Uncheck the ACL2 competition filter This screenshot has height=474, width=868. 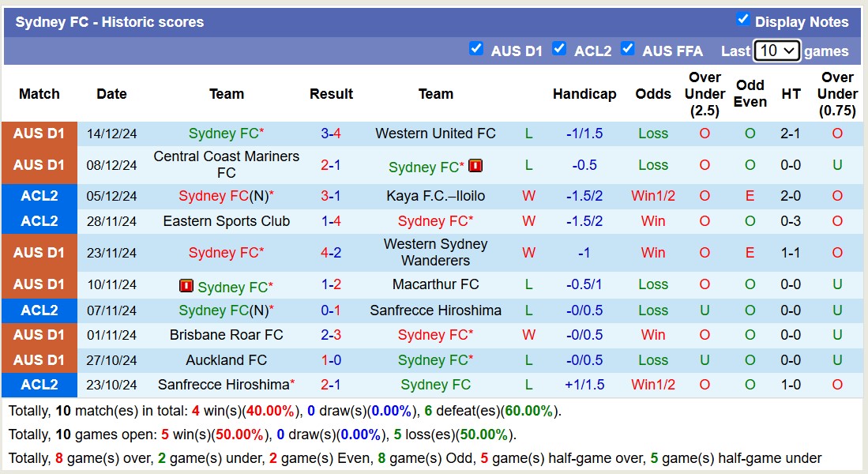pyautogui.click(x=559, y=48)
